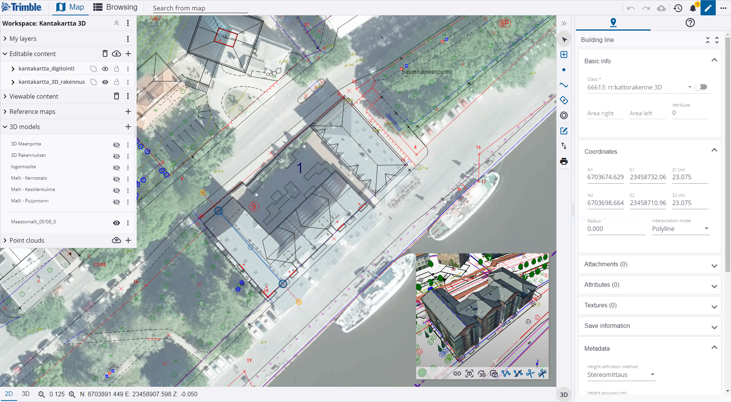Select the tag label tool
The height and width of the screenshot is (402, 731).
point(564,100)
